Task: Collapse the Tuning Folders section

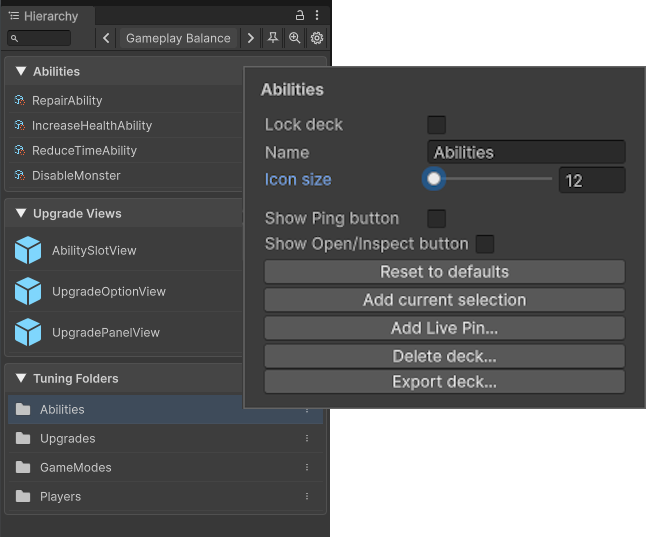Action: click(x=21, y=378)
